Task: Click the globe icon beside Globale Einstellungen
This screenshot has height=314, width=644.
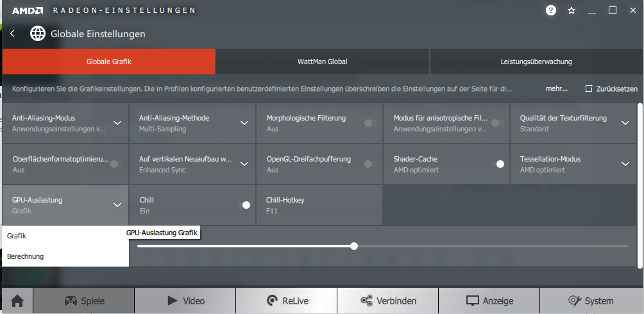Action: pos(38,34)
